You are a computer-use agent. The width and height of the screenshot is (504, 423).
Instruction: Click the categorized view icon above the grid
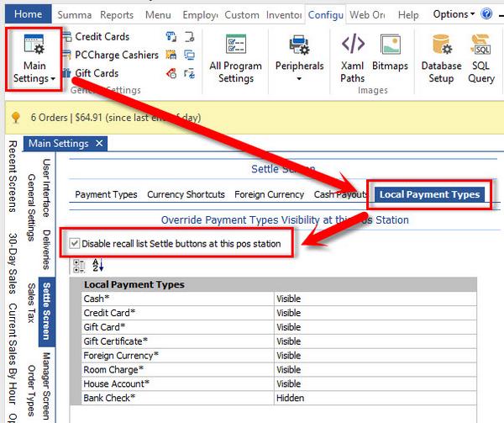(79, 265)
